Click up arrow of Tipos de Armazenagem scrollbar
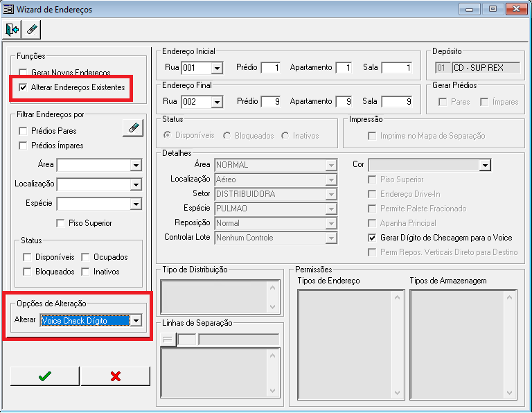Viewport: 532px width, 413px height. click(509, 297)
